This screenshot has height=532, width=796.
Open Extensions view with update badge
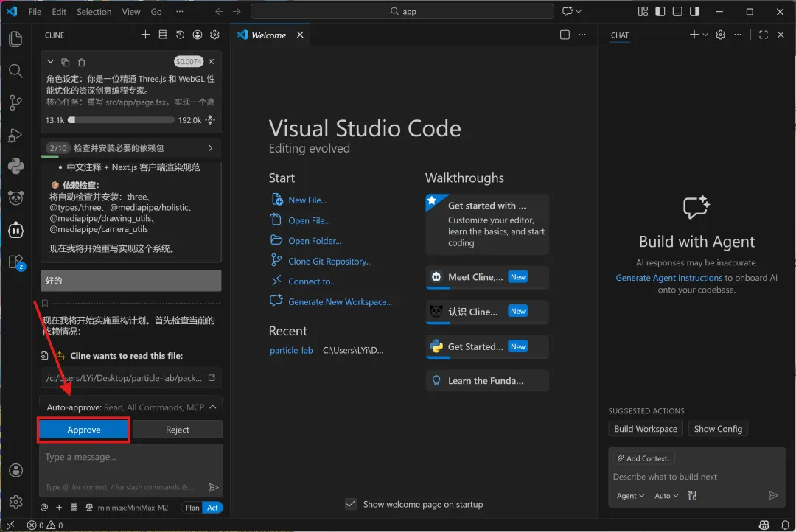15,262
